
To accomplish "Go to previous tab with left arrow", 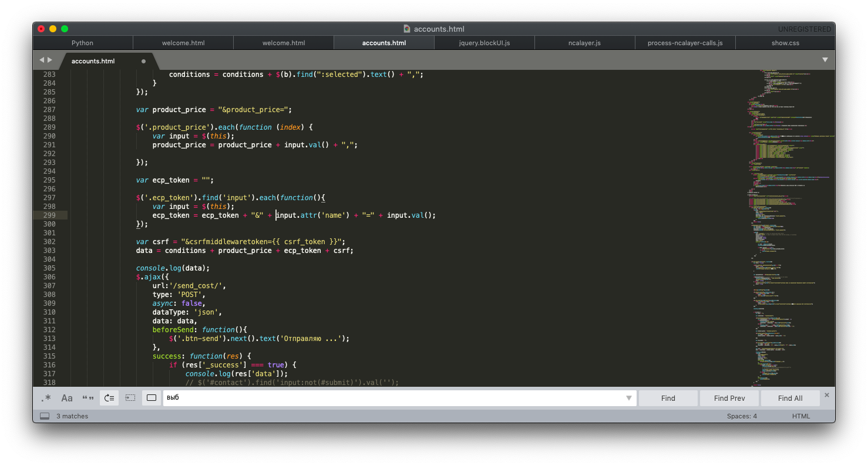I will coord(42,60).
